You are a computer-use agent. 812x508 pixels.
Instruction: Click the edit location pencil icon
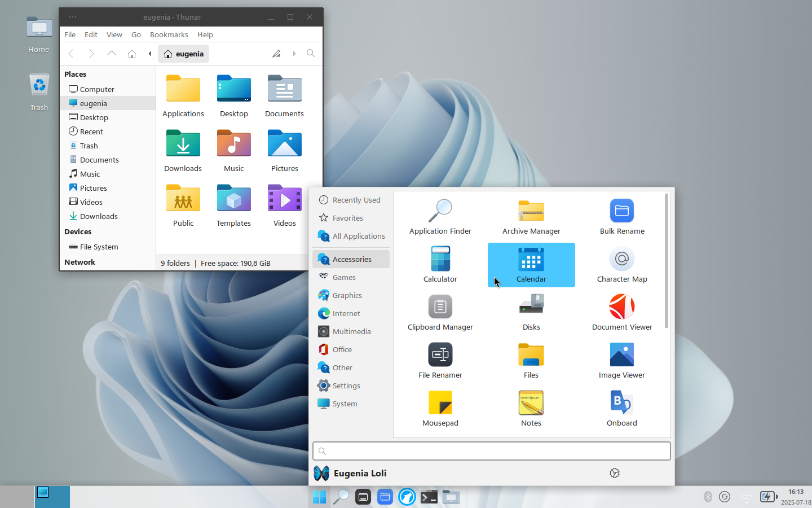[x=276, y=54]
